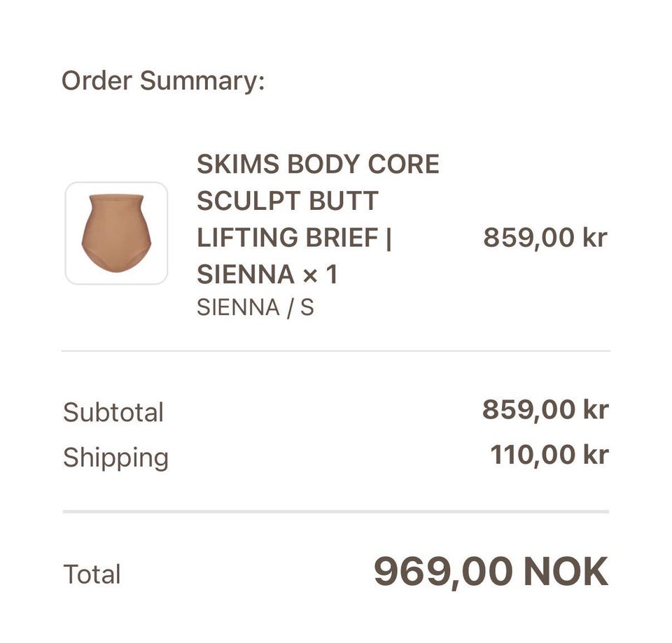Select the subtotal amount 859,00 kr
This screenshot has height=643, width=672.
tap(545, 409)
